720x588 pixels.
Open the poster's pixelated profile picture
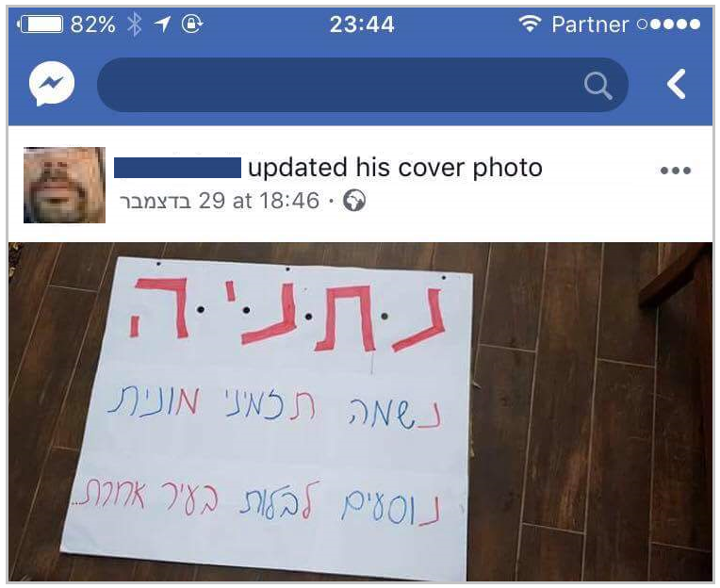click(65, 185)
